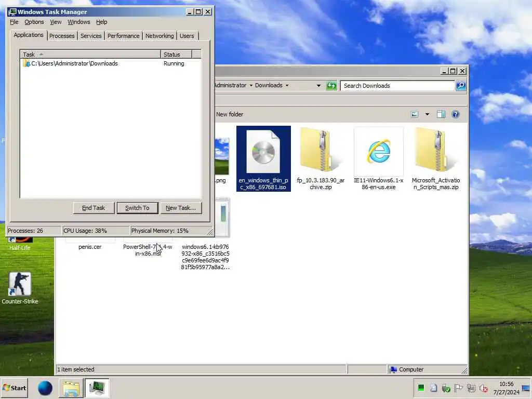Click the blue orb browser taskbar icon
Screen dimensions: 532x399
45,388
